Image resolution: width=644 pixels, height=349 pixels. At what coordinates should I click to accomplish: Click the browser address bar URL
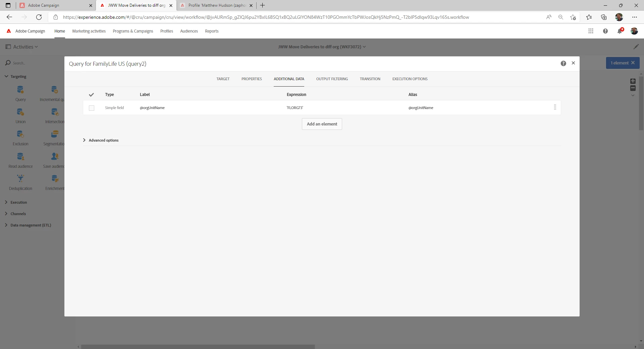pos(266,17)
